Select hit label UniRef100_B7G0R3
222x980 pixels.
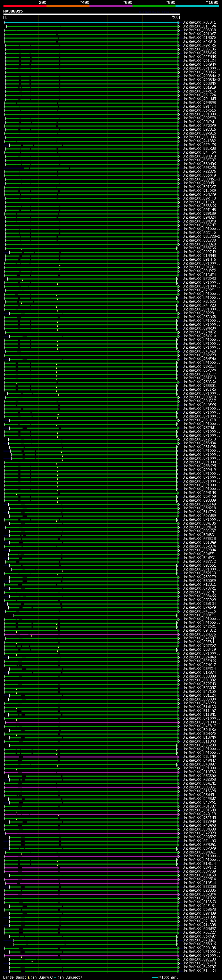(x=199, y=278)
